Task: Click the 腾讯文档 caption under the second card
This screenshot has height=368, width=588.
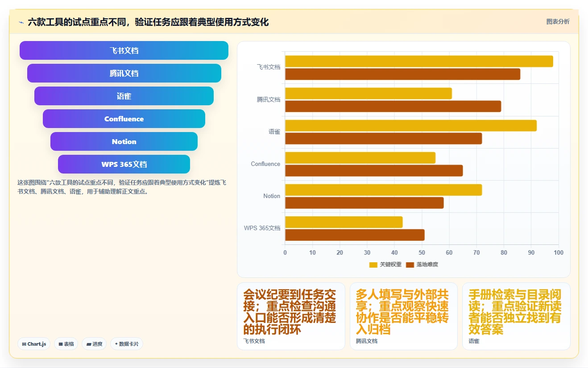Action: [x=367, y=341]
